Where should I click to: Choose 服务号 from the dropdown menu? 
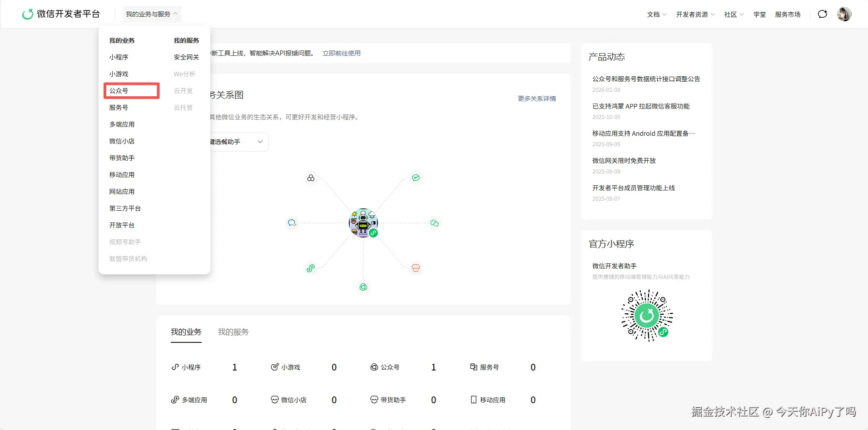click(x=119, y=108)
